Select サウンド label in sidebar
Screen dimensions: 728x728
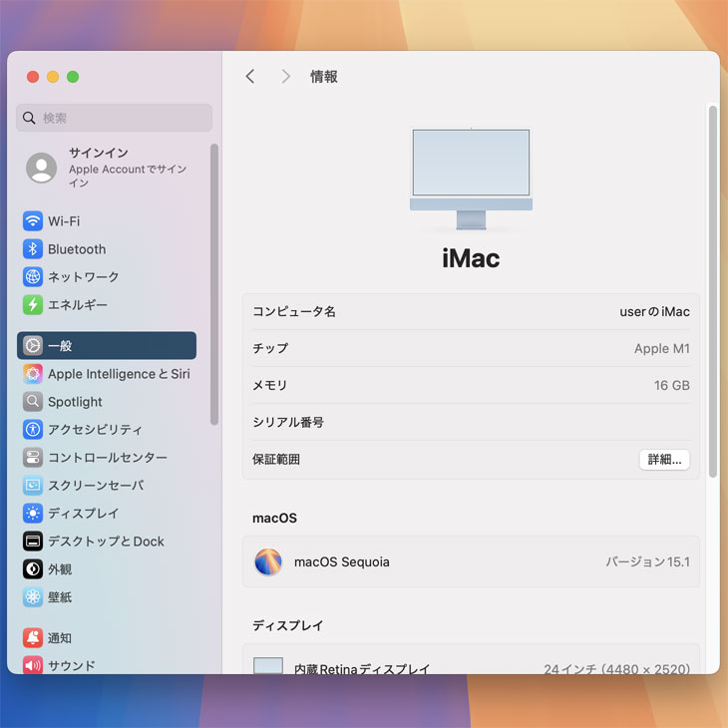click(72, 666)
